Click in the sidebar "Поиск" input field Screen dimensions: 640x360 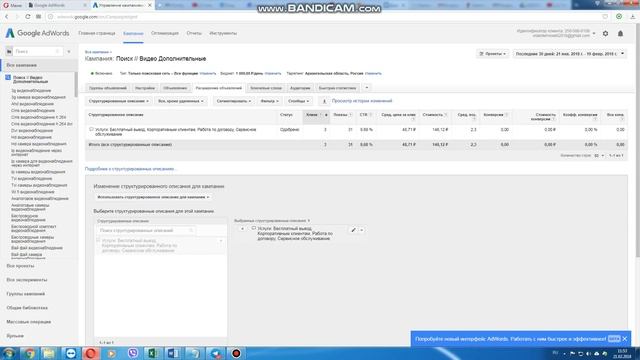[x=38, y=51]
